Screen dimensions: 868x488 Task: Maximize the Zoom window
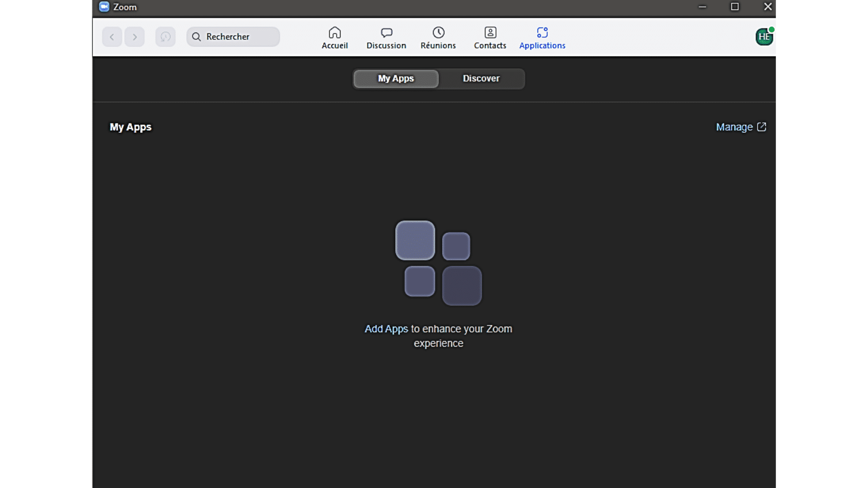[735, 7]
